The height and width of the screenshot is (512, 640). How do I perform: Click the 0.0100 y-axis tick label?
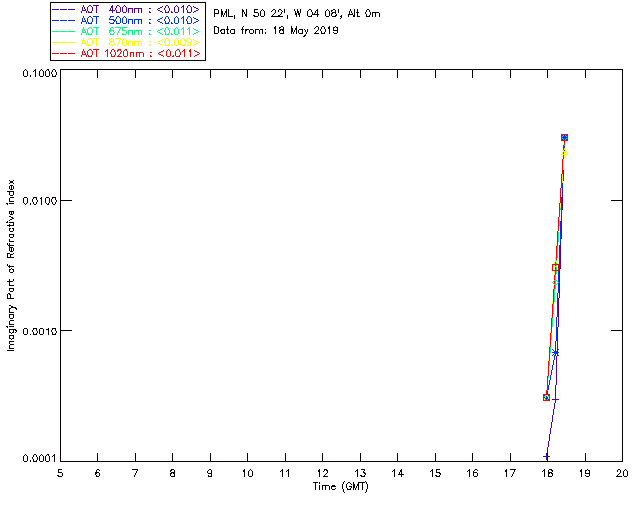pyautogui.click(x=39, y=201)
